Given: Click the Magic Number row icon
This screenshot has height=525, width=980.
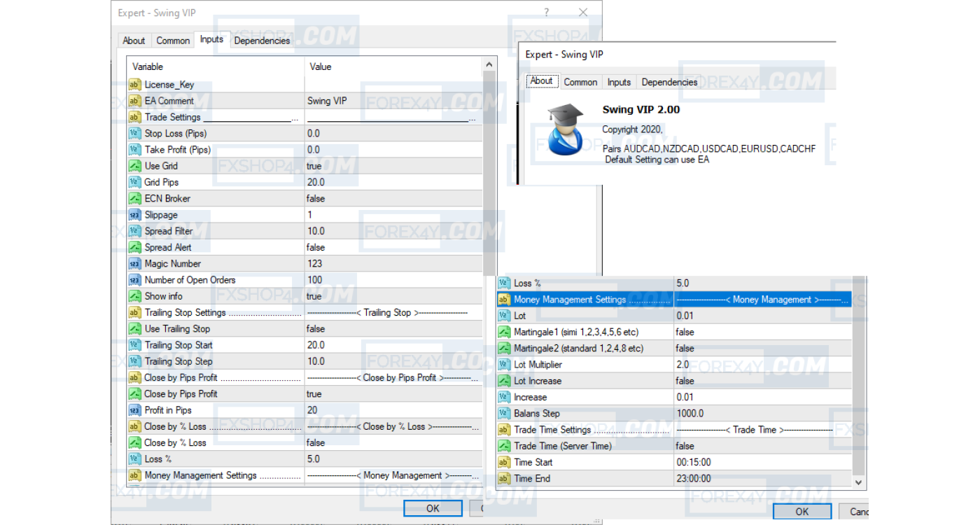Looking at the screenshot, I should (135, 264).
